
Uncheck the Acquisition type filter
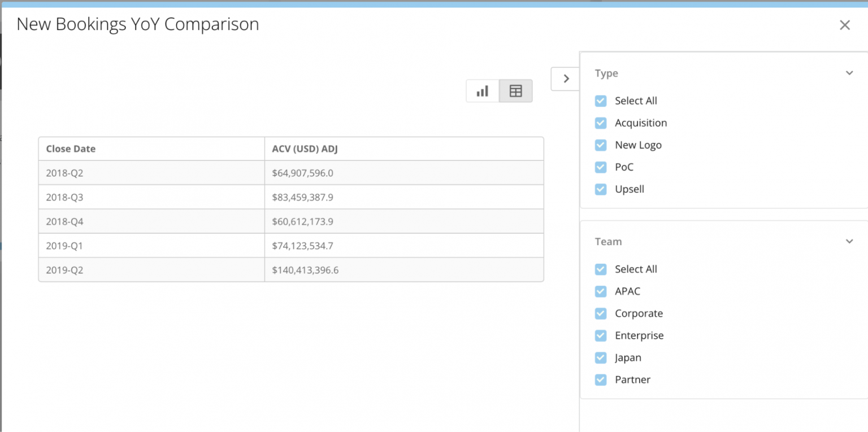[x=600, y=123]
